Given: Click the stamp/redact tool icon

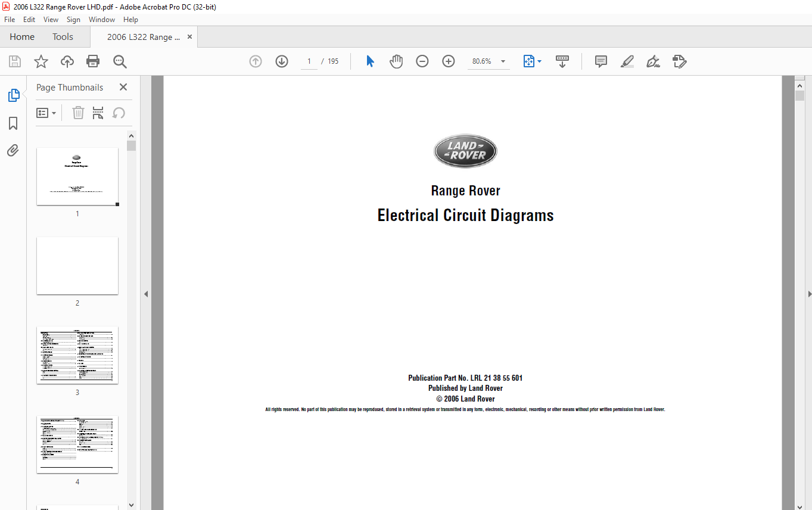Looking at the screenshot, I should click(680, 61).
